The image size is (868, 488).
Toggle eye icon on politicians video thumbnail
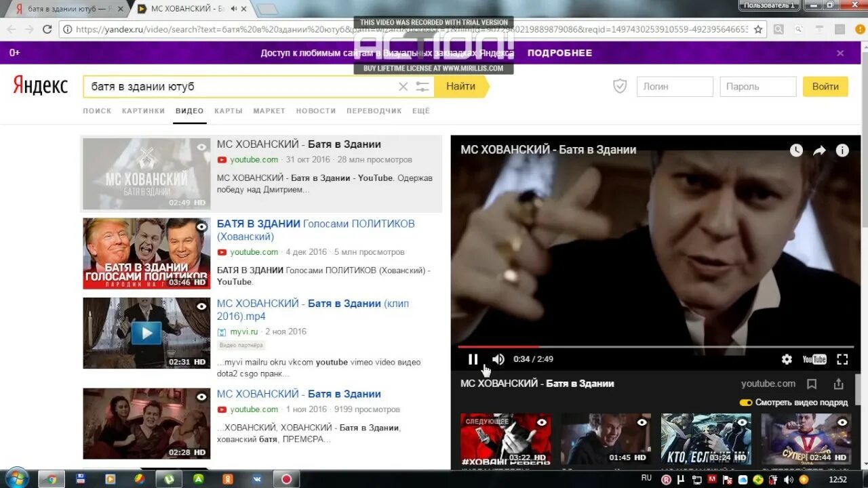201,226
